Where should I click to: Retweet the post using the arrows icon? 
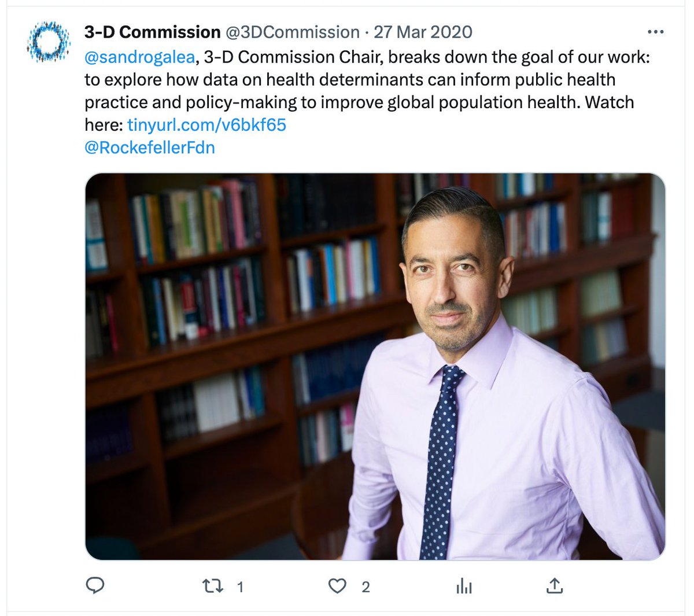coord(213,587)
